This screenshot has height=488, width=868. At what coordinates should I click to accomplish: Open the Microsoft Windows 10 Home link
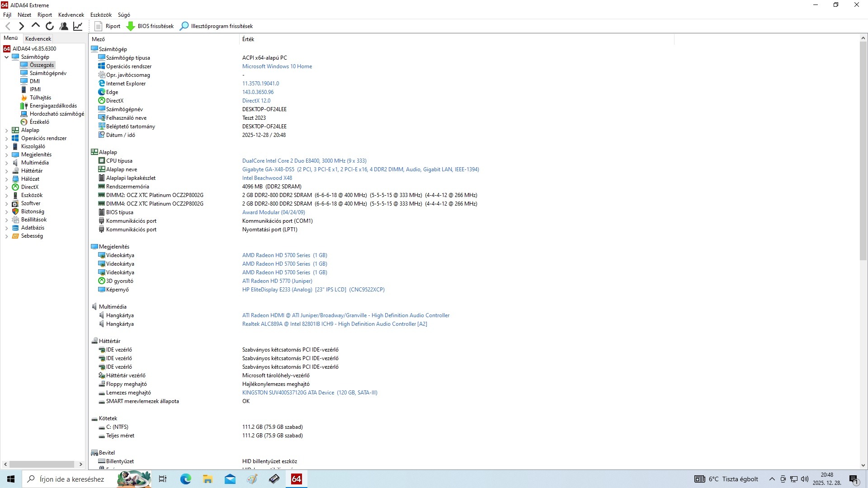(277, 66)
